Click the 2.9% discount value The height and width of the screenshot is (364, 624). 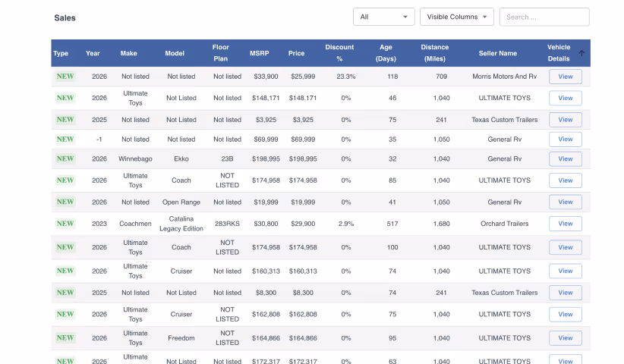click(346, 224)
